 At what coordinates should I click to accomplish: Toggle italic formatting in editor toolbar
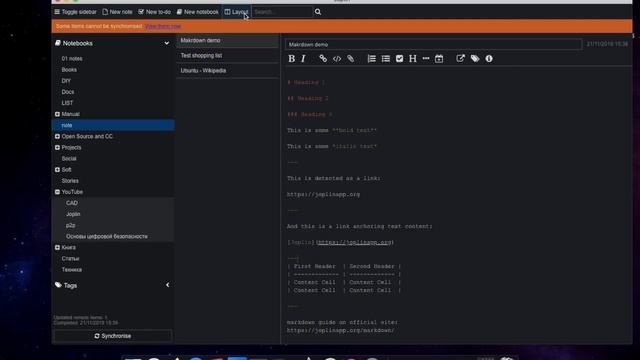point(303,59)
